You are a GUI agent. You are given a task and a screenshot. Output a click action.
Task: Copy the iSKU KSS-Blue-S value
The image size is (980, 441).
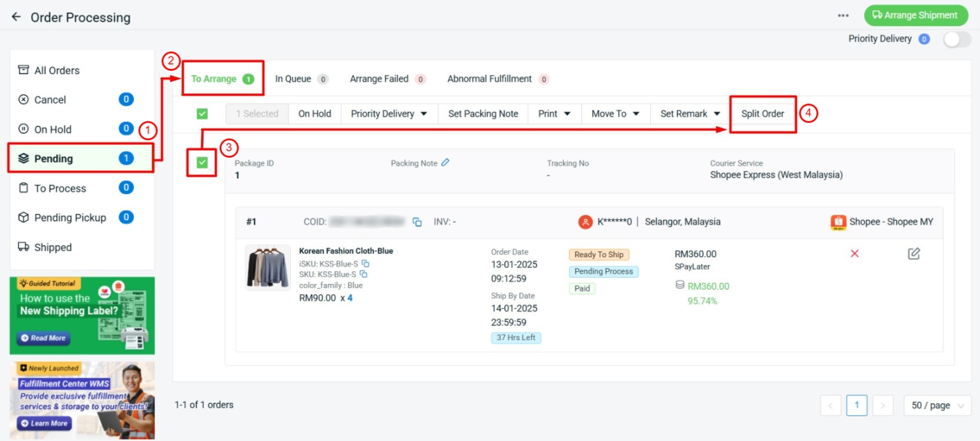click(x=366, y=264)
